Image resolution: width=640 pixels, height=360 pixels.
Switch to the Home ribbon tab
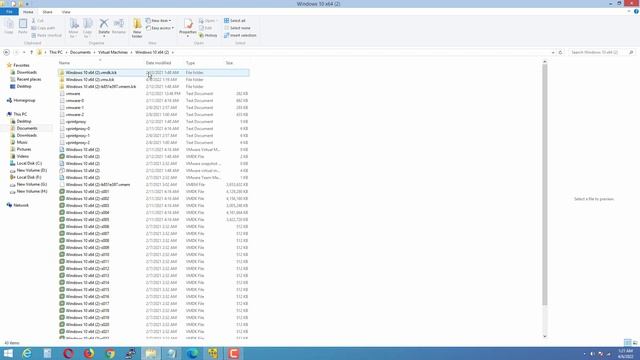(x=28, y=12)
